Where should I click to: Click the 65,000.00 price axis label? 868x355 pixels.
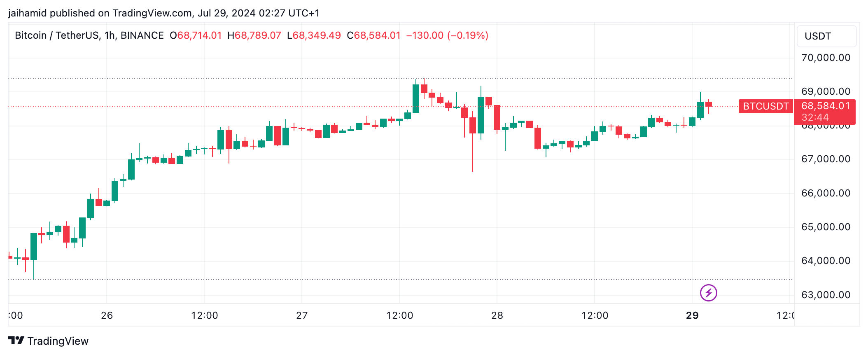coord(826,227)
